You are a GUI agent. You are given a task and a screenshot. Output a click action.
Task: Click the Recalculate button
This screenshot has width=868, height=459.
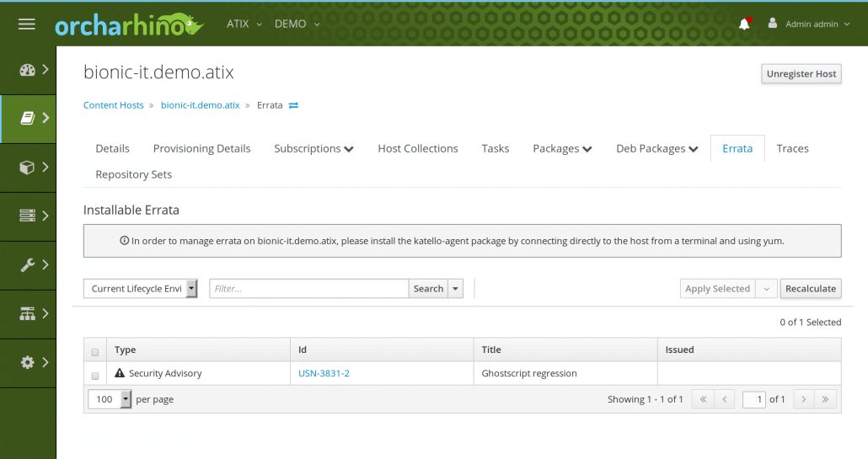tap(811, 288)
